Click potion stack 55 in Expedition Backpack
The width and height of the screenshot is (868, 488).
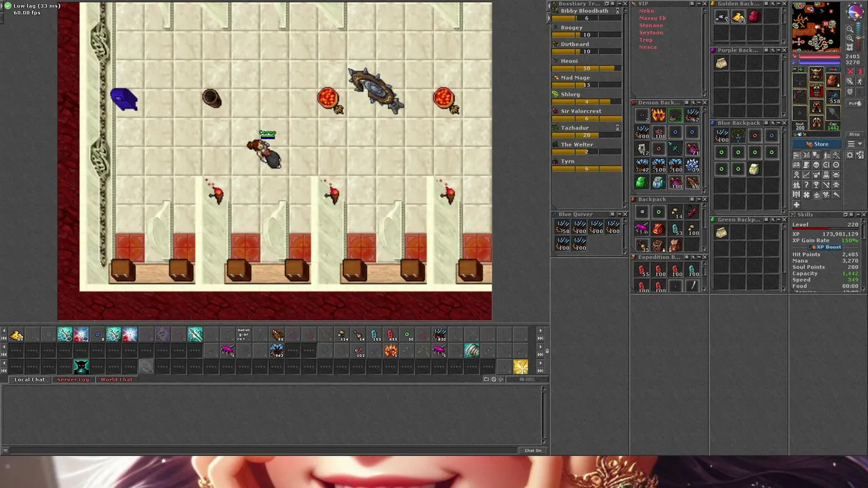point(642,270)
